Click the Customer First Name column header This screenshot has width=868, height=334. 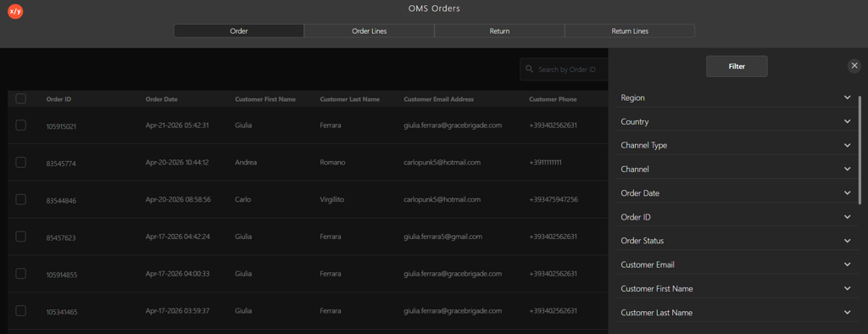265,99
